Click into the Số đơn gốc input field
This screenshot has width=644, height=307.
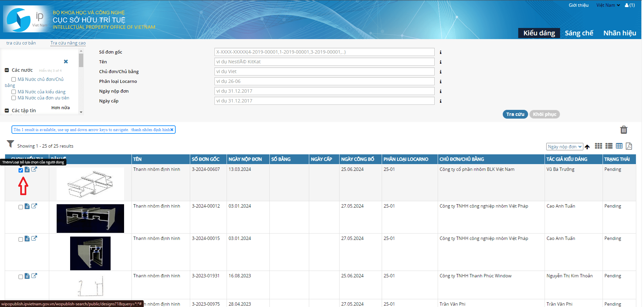324,52
